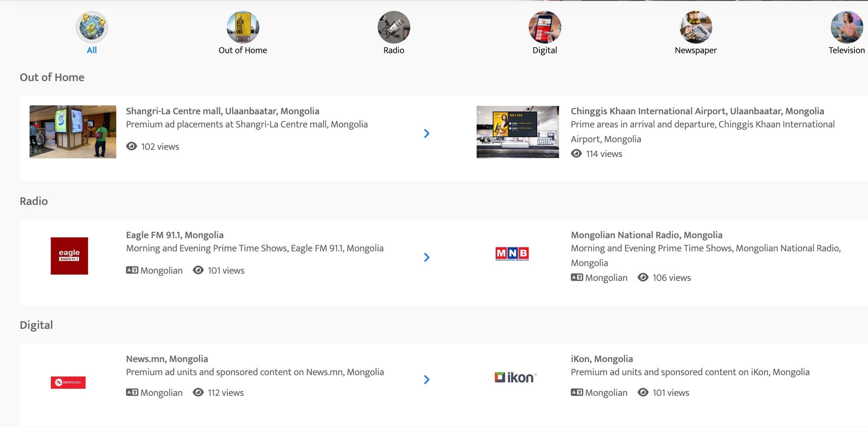The image size is (868, 427).
Task: Select the Digital smartphone category icon
Action: [x=545, y=27]
